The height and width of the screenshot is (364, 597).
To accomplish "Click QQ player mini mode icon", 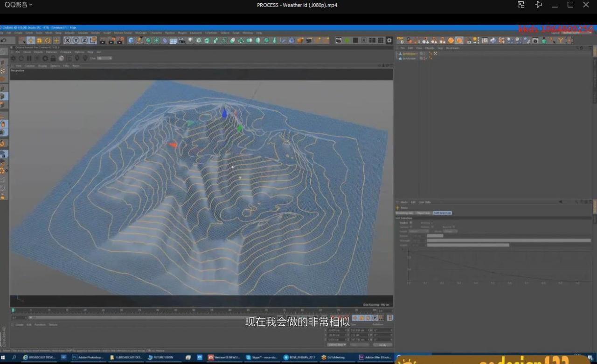I will tap(521, 5).
